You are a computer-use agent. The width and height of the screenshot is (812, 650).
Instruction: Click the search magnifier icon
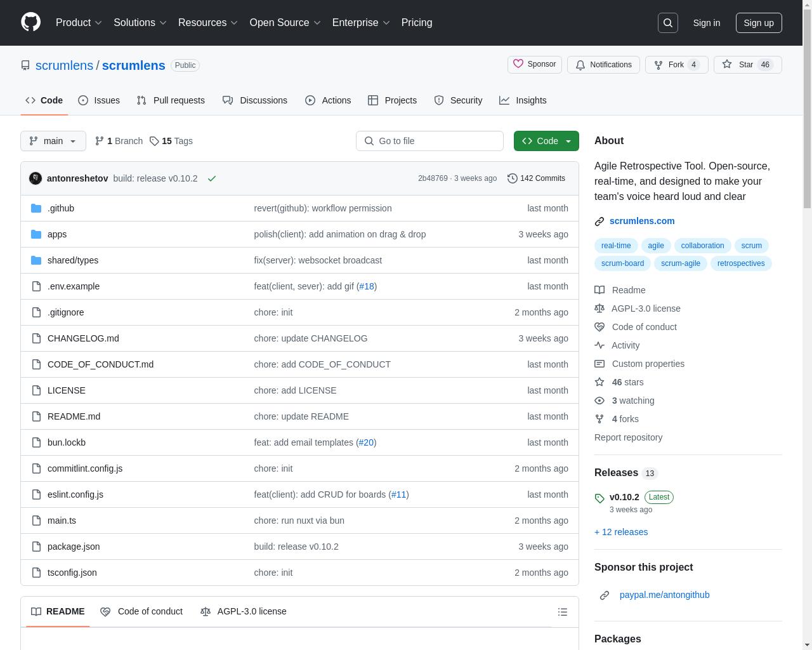668,23
